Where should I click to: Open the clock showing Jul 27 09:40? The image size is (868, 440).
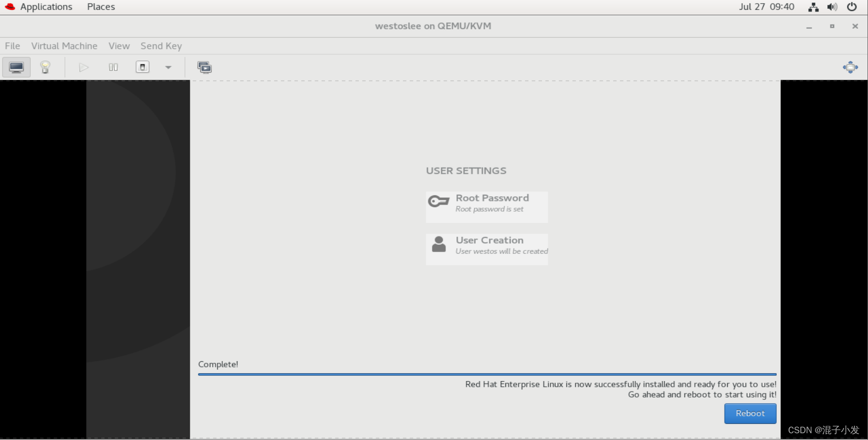(x=766, y=7)
